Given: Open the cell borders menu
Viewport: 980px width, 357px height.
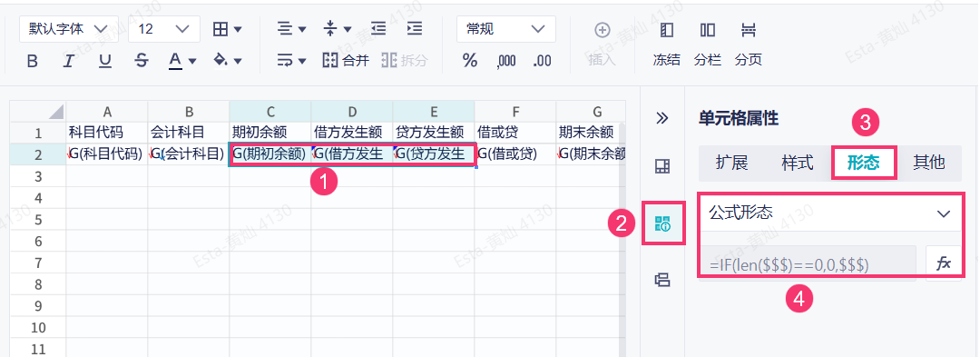Looking at the screenshot, I should [228, 29].
